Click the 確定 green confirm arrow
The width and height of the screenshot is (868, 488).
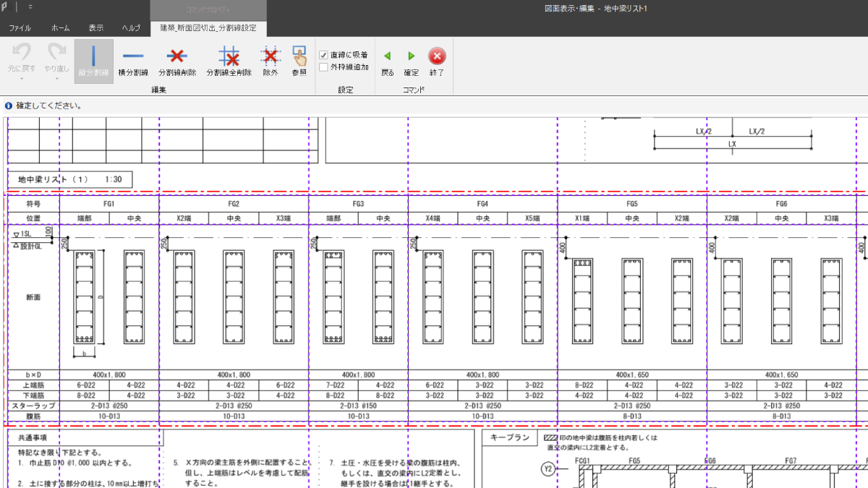[x=412, y=56]
